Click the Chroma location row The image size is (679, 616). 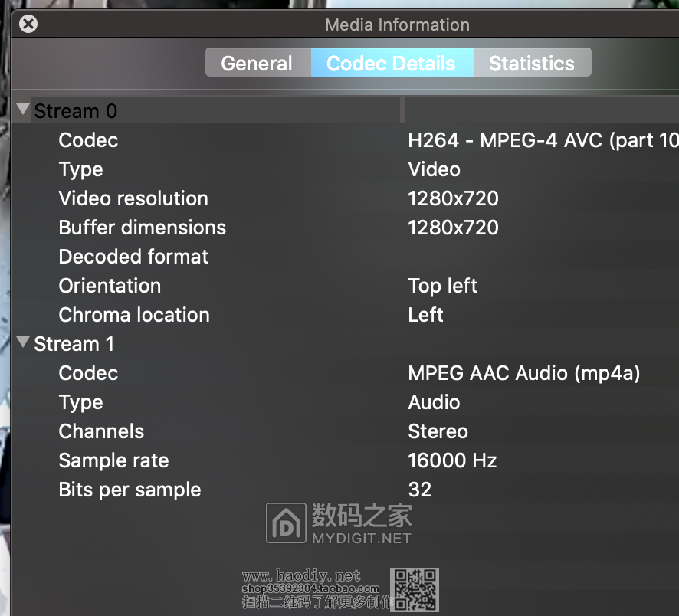(134, 315)
